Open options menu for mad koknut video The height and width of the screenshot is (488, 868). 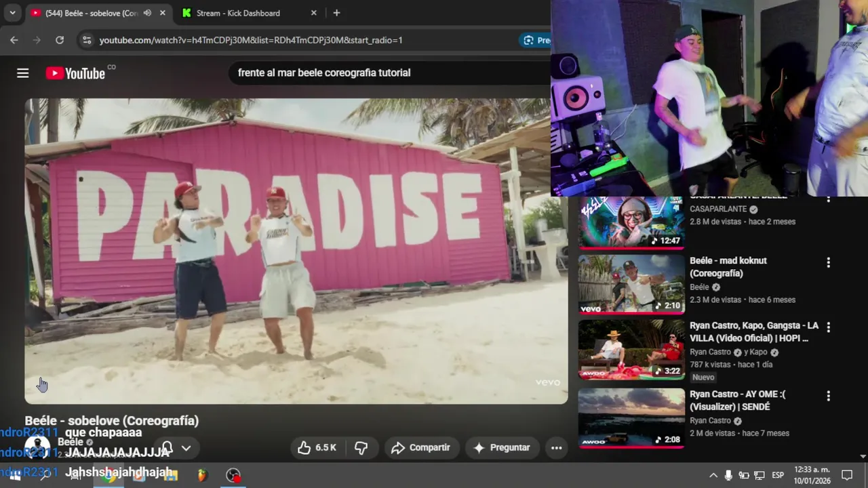pyautogui.click(x=828, y=262)
